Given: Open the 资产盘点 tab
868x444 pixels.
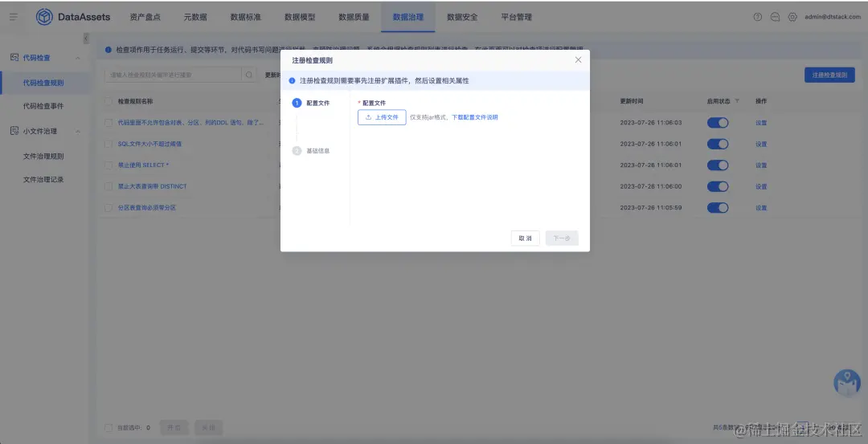Looking at the screenshot, I should [145, 17].
